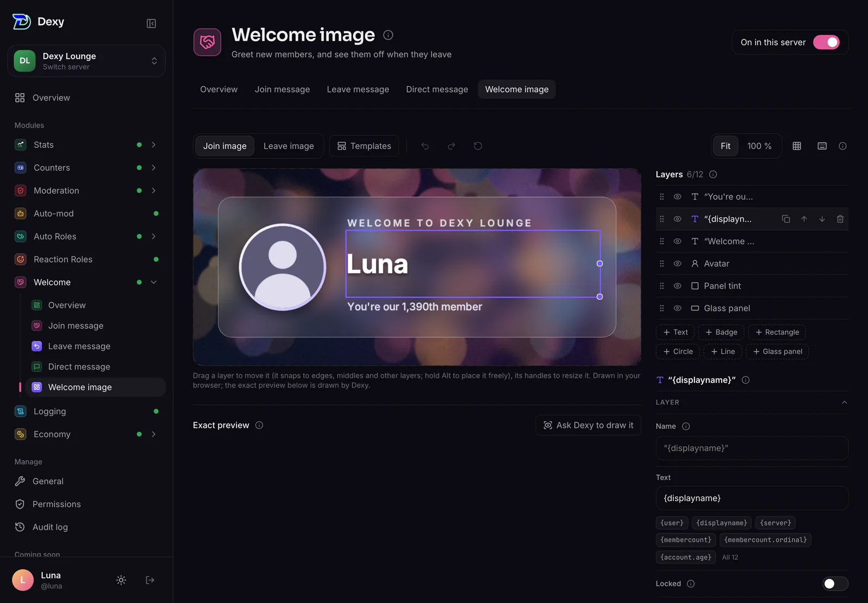Hide the Panel tint layer
Image resolution: width=868 pixels, height=603 pixels.
point(678,286)
